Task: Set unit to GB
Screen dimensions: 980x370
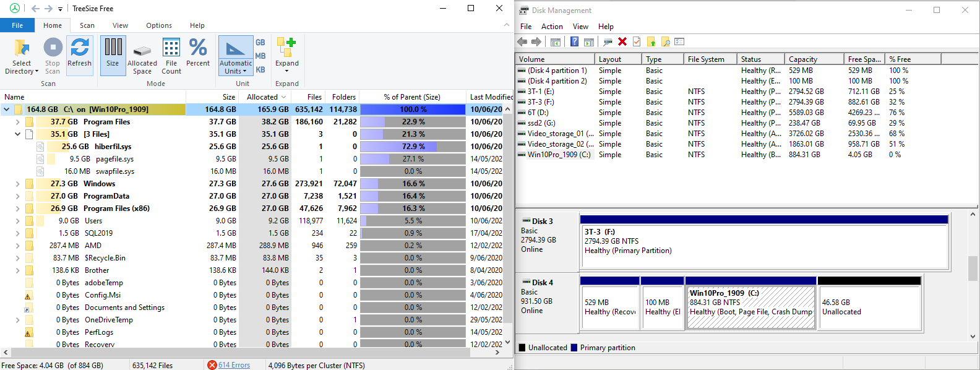Action: (x=260, y=43)
